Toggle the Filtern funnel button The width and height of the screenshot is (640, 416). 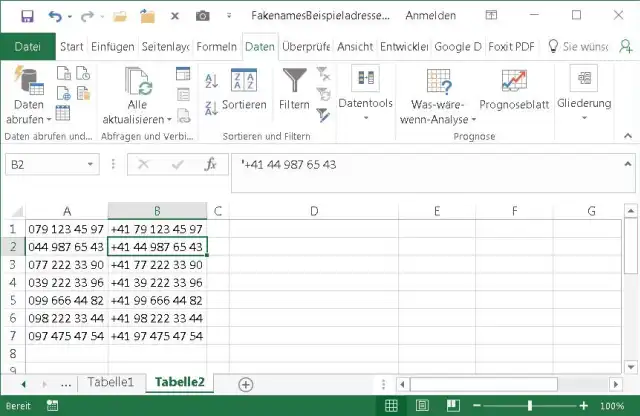point(294,89)
